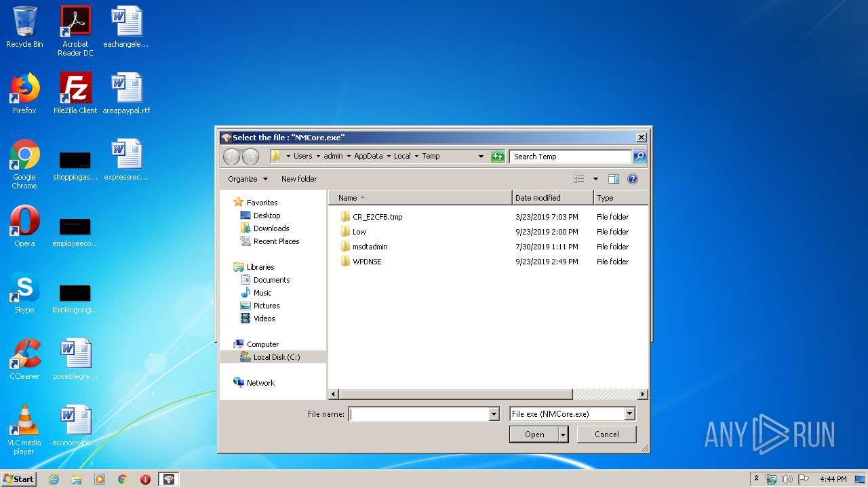868x488 pixels.
Task: Open the address bar history dropdown
Action: (481, 157)
